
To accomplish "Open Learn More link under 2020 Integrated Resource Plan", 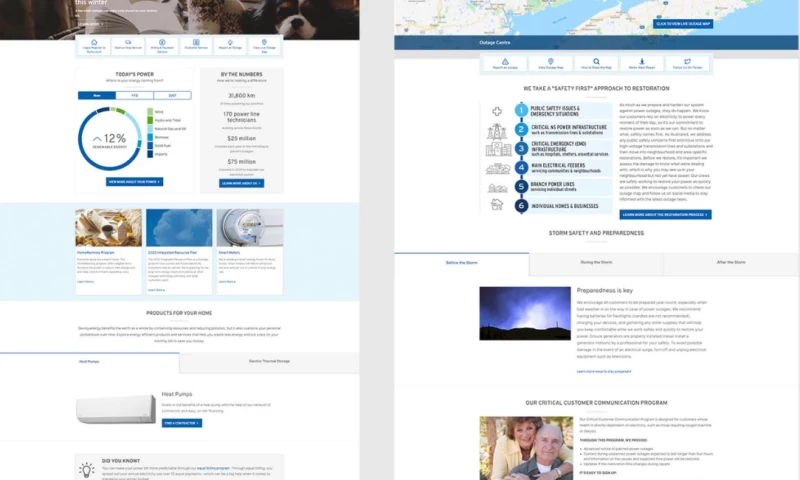I will (156, 290).
